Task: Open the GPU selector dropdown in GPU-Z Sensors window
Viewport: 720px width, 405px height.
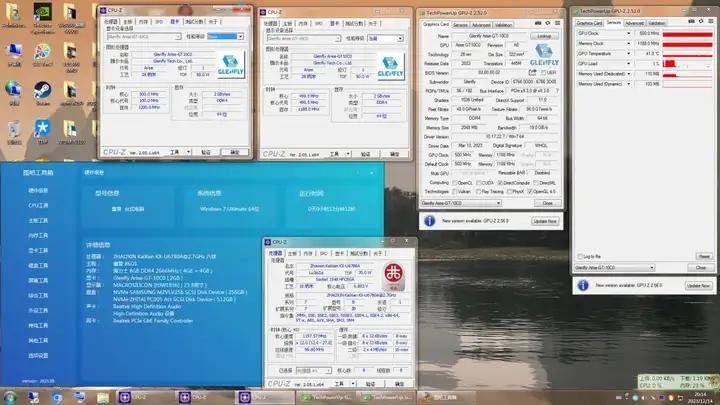Action: 614,267
